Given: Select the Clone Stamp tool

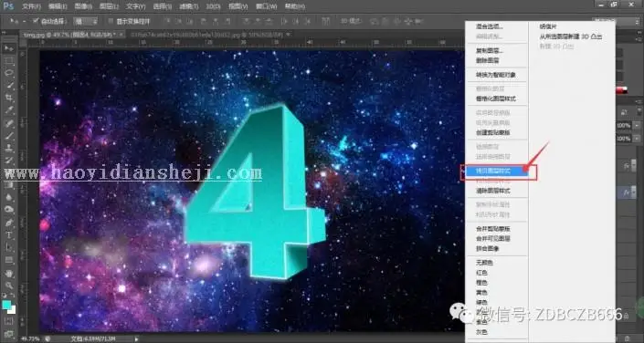Looking at the screenshot, I should coord(8,148).
